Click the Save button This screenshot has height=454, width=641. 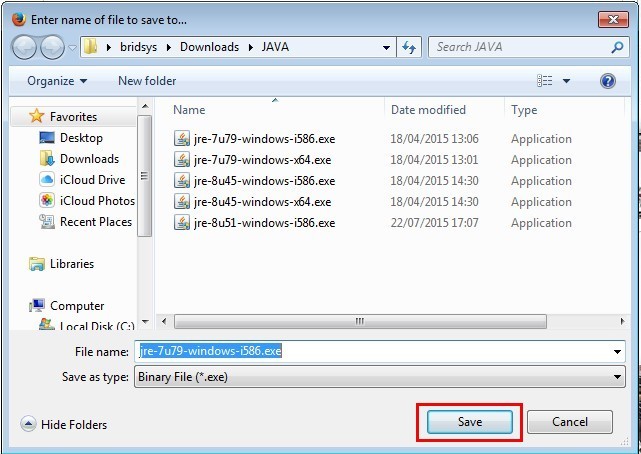[469, 422]
